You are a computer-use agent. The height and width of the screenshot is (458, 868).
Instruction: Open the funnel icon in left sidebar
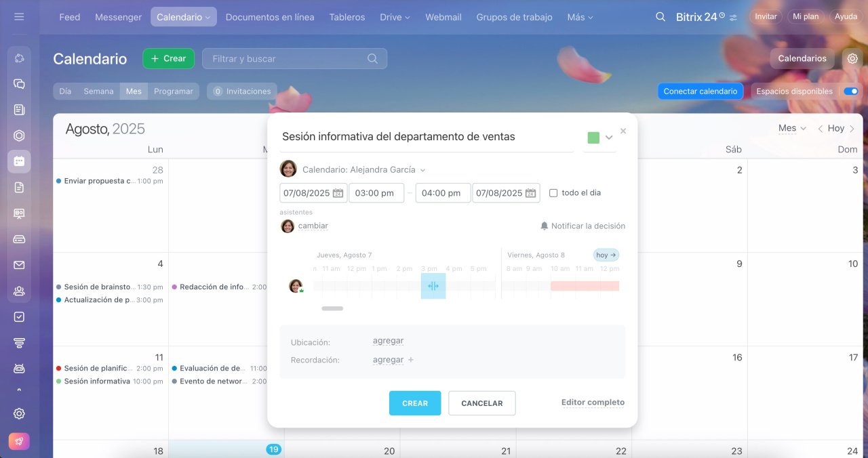click(x=19, y=342)
